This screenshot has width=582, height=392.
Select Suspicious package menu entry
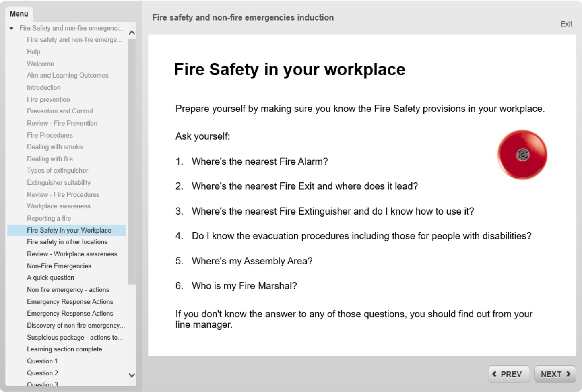tap(74, 337)
